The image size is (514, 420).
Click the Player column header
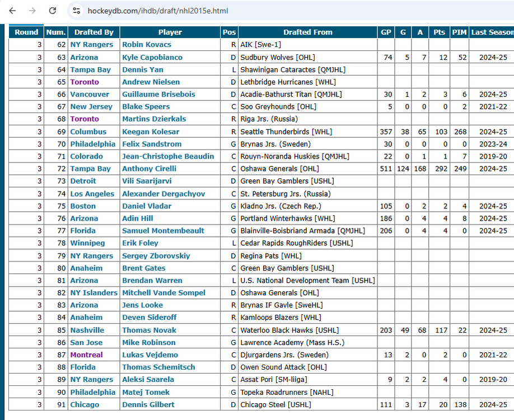(170, 32)
